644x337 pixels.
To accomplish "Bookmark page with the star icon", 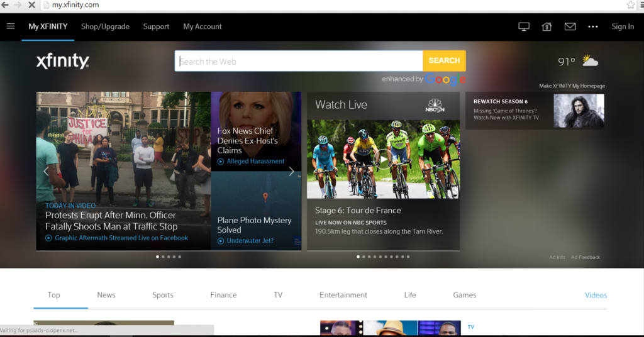I will (x=630, y=5).
